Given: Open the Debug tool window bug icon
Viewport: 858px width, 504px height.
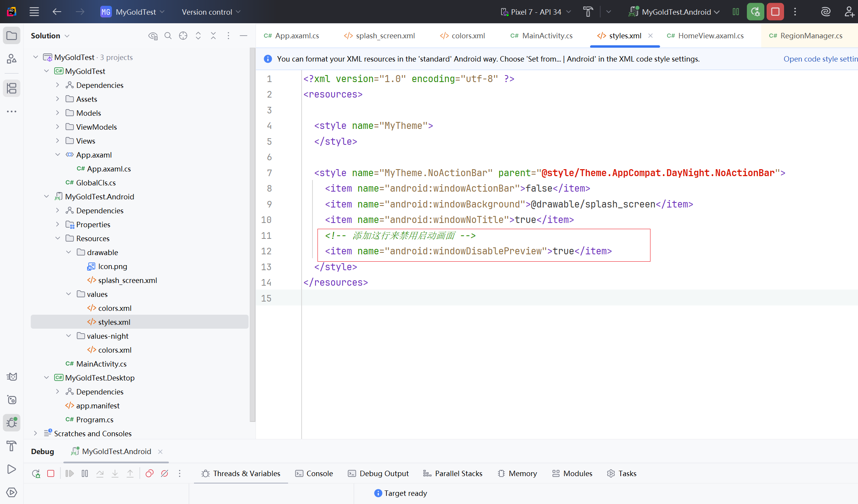Looking at the screenshot, I should (x=12, y=422).
